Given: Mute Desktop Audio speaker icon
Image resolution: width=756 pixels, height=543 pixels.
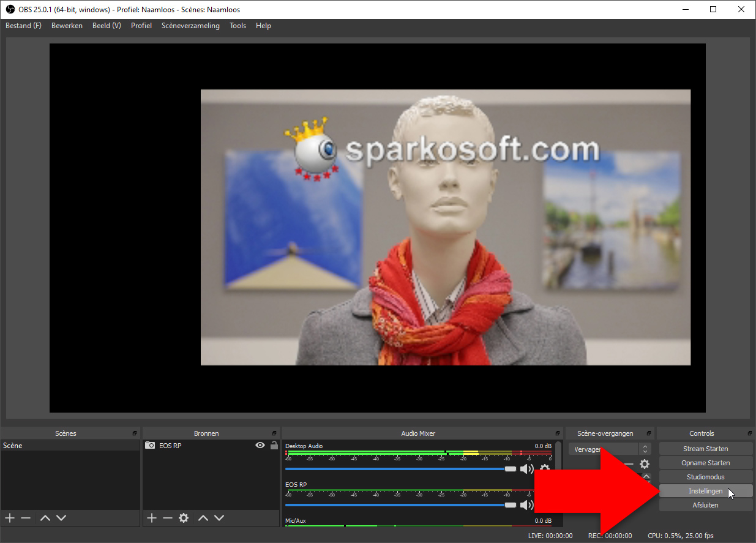Looking at the screenshot, I should pyautogui.click(x=526, y=469).
